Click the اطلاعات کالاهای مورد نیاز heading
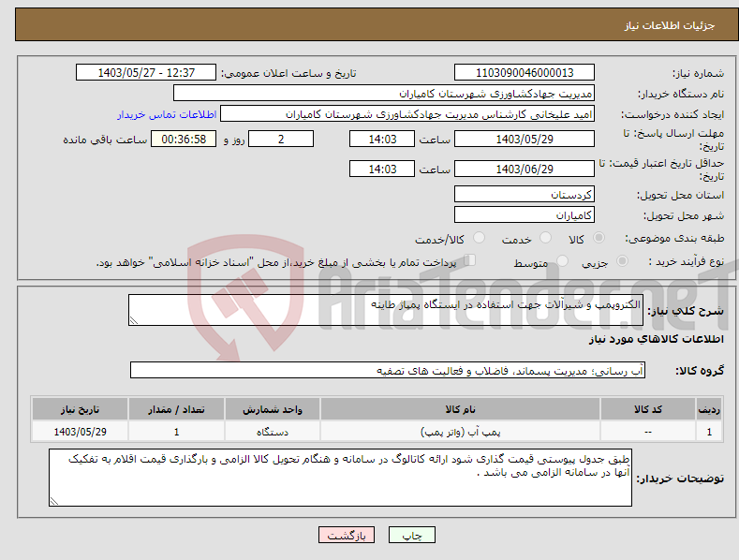 click(656, 339)
